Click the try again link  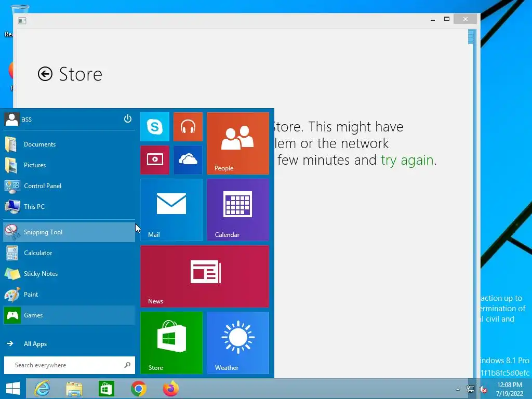pyautogui.click(x=407, y=160)
